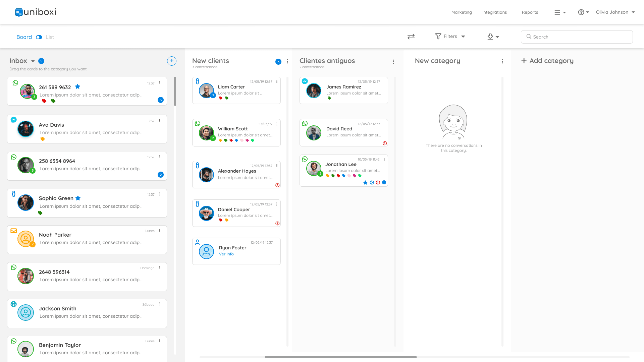Click the red alert icon on David Reed card
This screenshot has width=644, height=362.
(385, 143)
